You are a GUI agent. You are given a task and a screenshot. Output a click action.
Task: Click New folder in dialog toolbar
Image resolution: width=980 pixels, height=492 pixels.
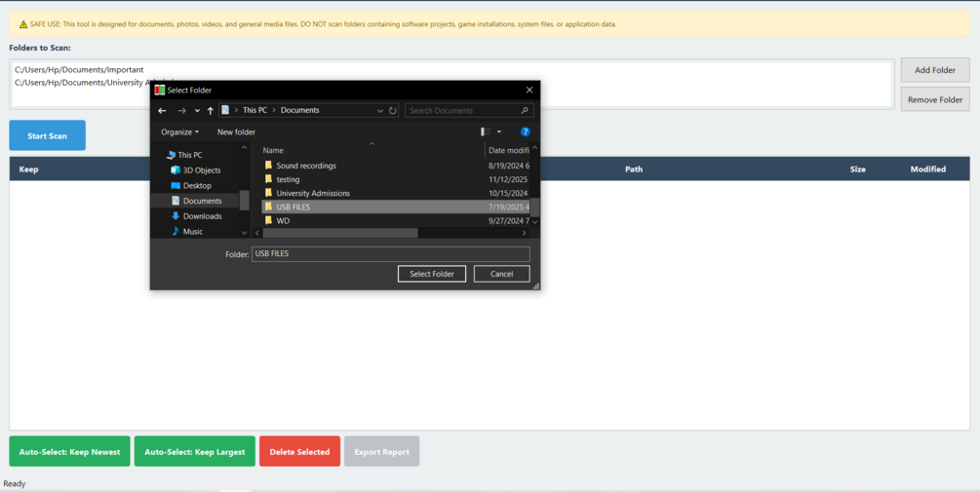[236, 132]
